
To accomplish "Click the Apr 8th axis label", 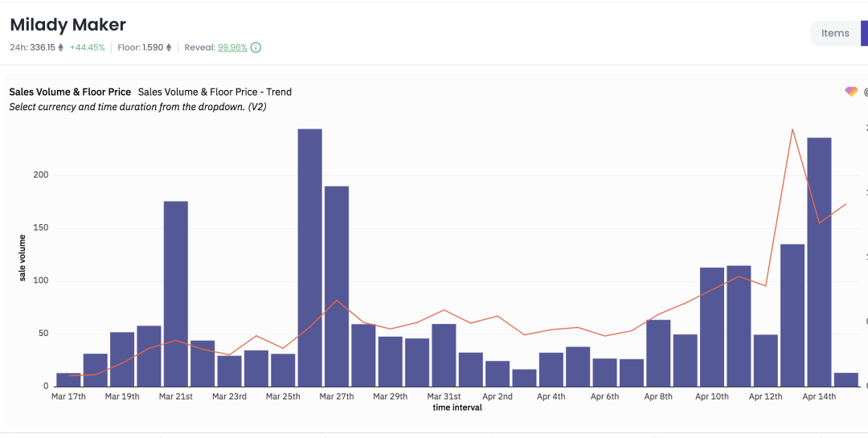I will click(x=658, y=396).
